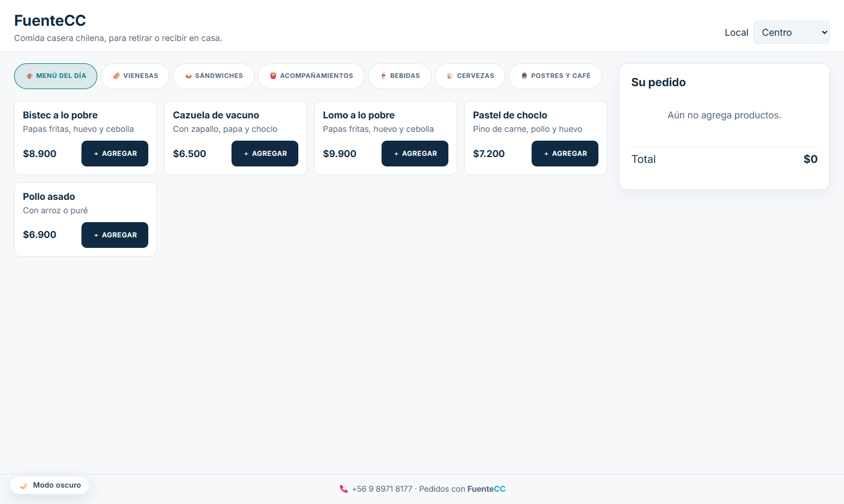Open the Sándwiches category tab
The image size is (844, 504).
click(213, 76)
